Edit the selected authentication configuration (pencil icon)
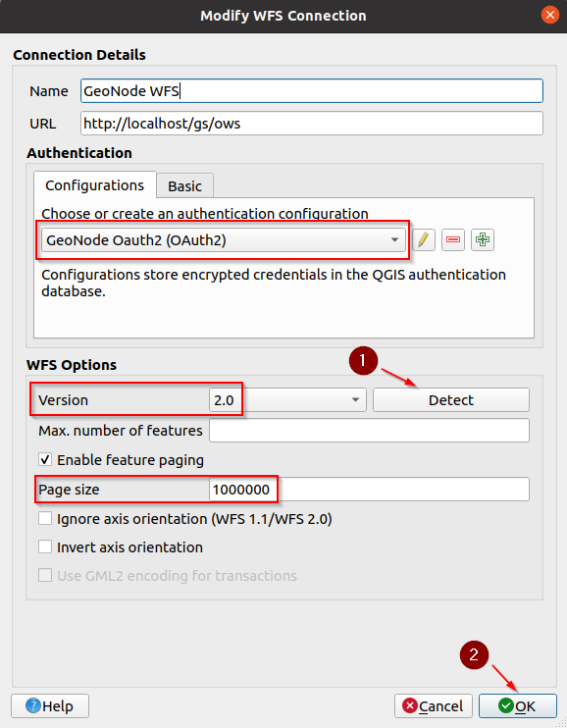 pyautogui.click(x=424, y=240)
